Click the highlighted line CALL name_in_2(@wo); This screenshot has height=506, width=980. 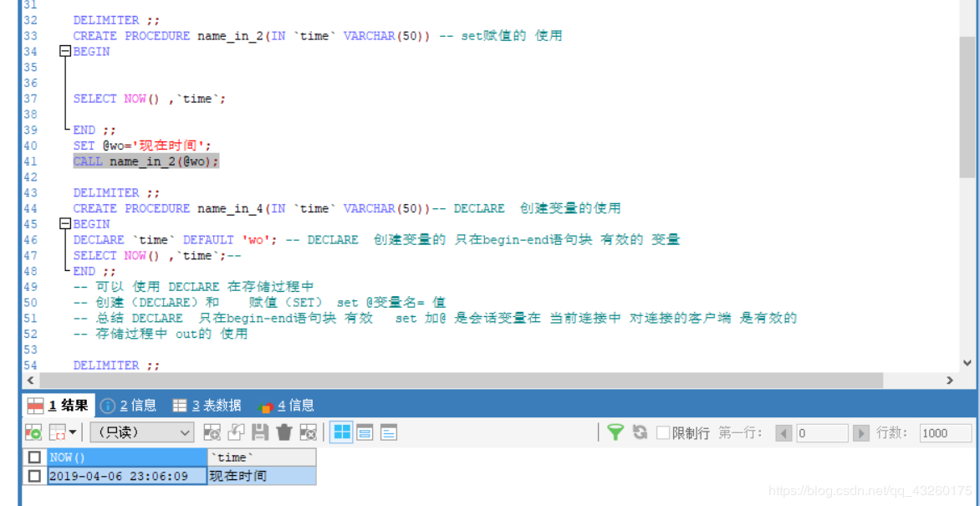tap(146, 161)
